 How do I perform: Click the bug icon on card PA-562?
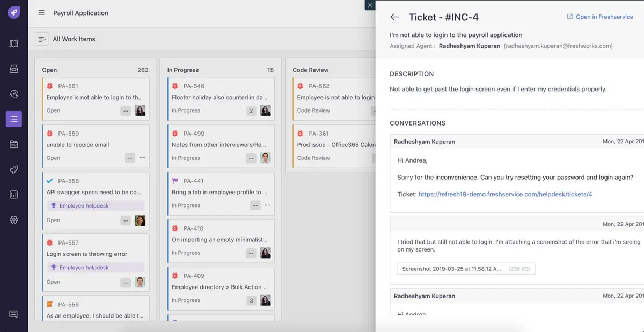(x=301, y=86)
